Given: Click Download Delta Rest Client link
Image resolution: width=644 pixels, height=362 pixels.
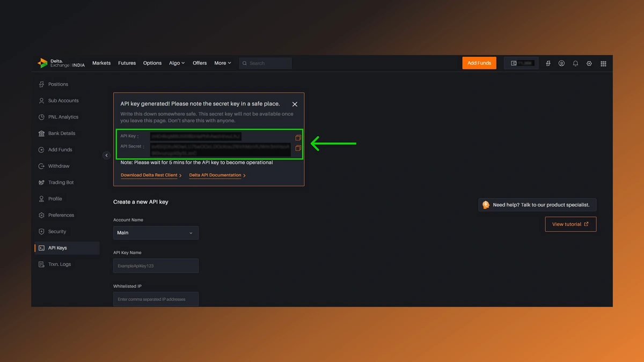Looking at the screenshot, I should (151, 175).
